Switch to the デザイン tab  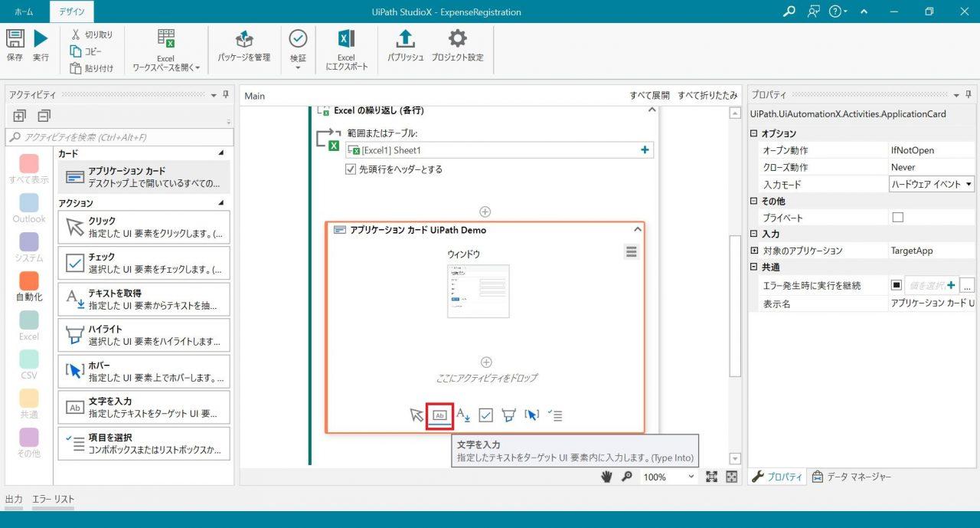(x=72, y=12)
